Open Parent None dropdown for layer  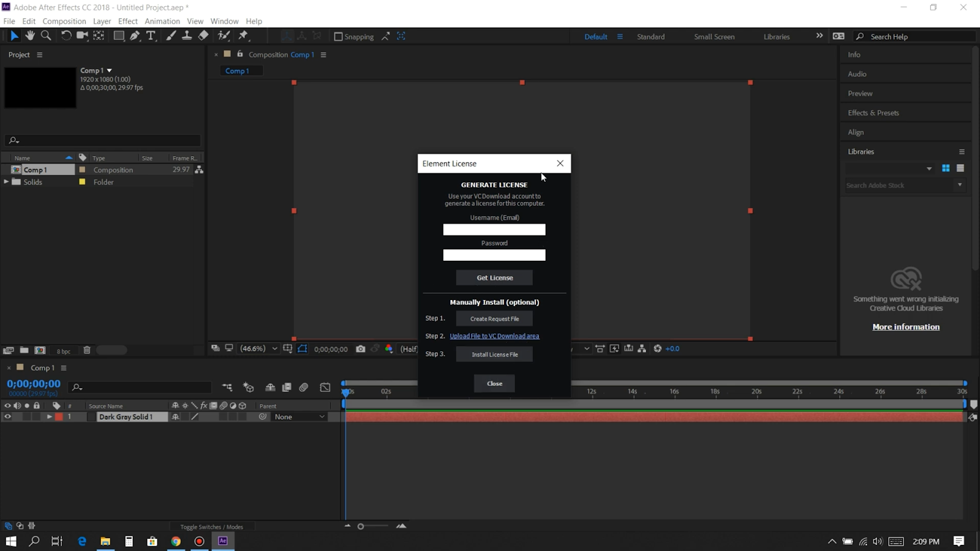pyautogui.click(x=298, y=417)
